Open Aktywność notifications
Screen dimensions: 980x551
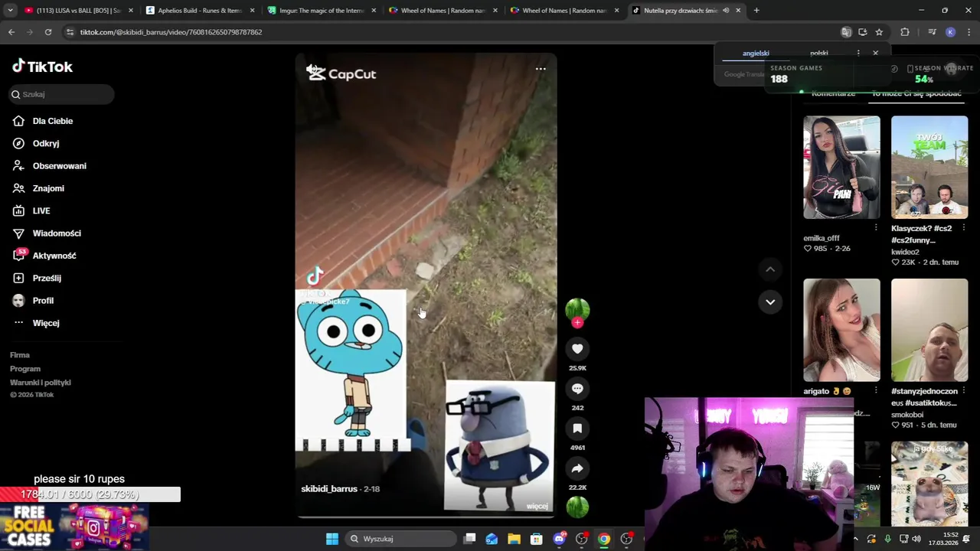[x=54, y=256]
